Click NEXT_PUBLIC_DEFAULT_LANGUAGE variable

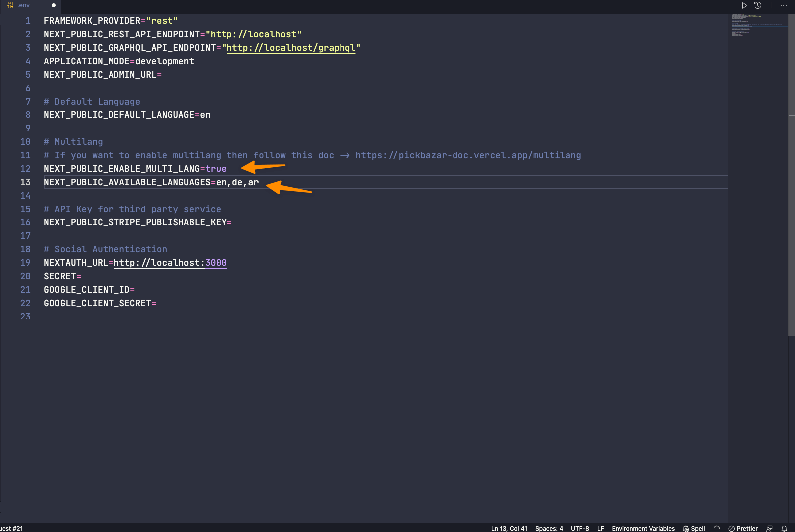(x=119, y=115)
